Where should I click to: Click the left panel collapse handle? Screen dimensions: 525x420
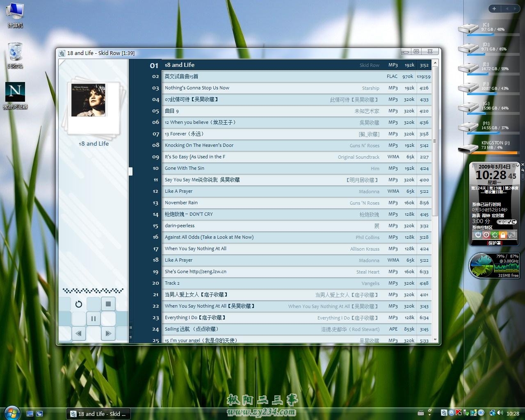pos(130,171)
